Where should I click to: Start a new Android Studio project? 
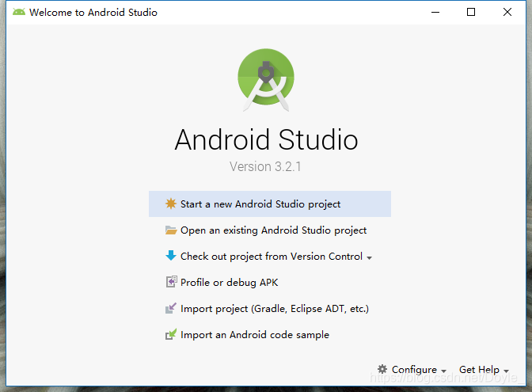pos(270,204)
